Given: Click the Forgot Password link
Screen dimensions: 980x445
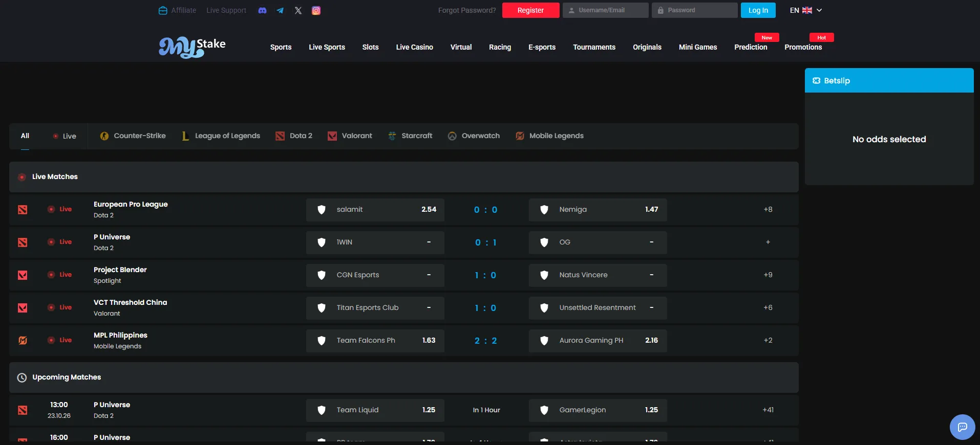Looking at the screenshot, I should pos(467,10).
